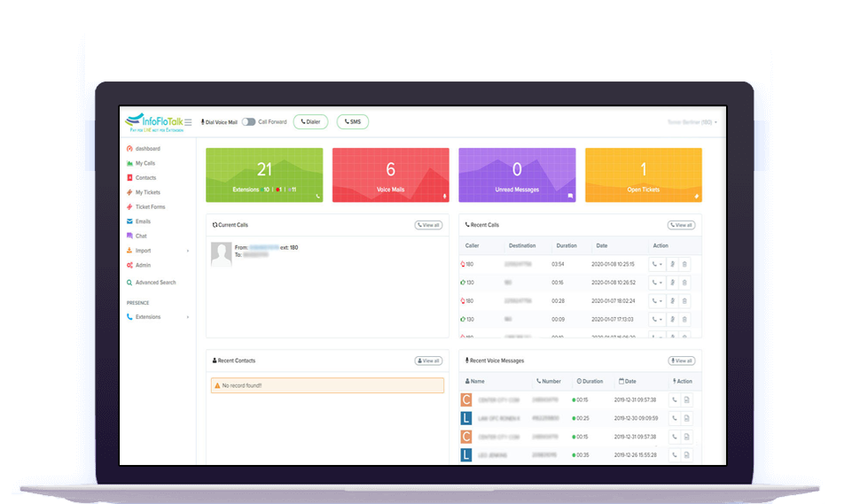Open file icon for 2019-12-26 voice message

[687, 454]
